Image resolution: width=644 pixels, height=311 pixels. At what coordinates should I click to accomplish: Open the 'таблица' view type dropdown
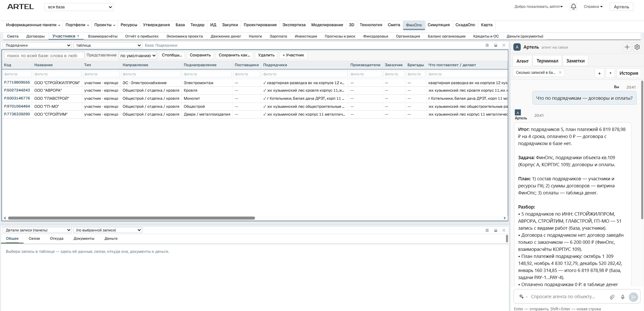[x=108, y=45]
